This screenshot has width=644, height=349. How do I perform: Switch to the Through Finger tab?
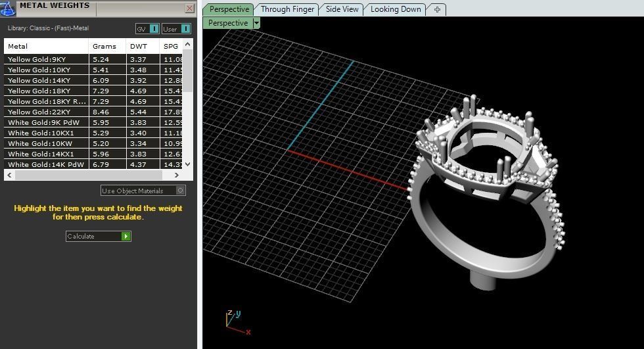pyautogui.click(x=287, y=9)
